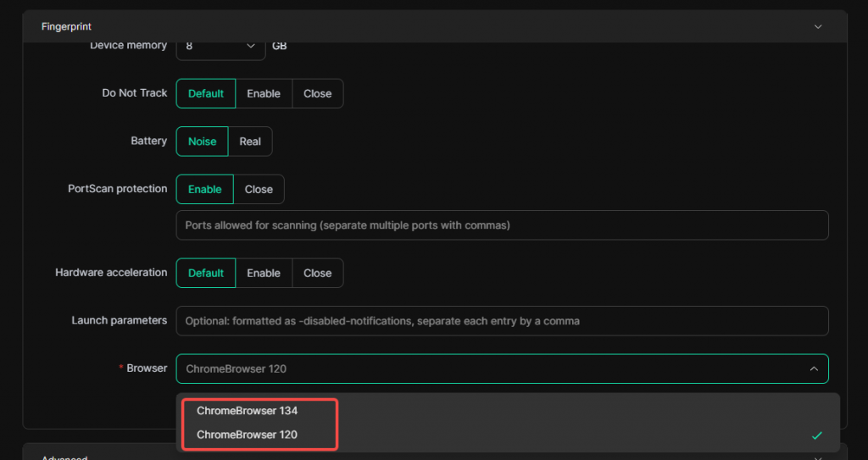The image size is (868, 460).
Task: Set Hardware acceleration to Enable
Action: pos(264,274)
